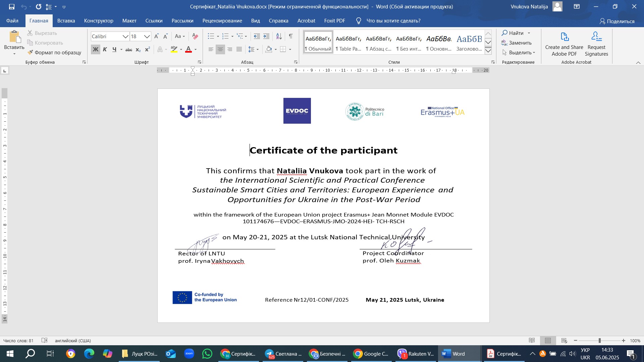Click the Create and Share Adobe PDF icon
Viewport: 644px width, 362px height.
coord(564,37)
